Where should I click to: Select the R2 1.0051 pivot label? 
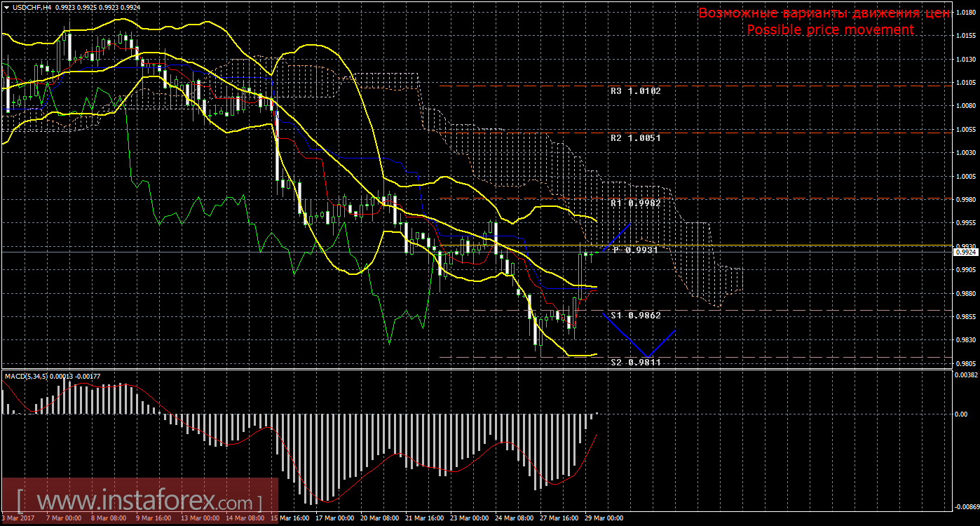click(635, 138)
